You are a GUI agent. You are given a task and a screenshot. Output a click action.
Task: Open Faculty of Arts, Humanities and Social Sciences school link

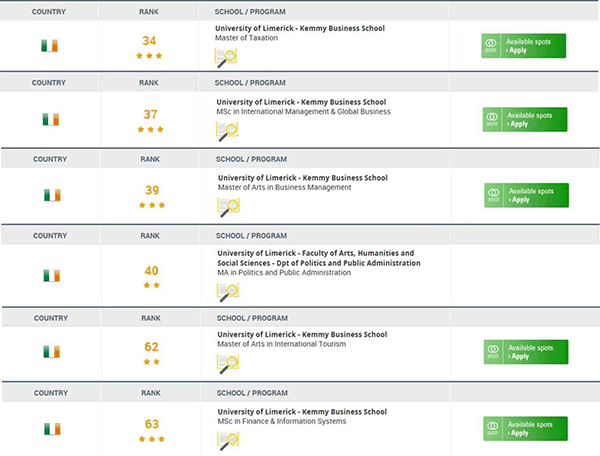tap(319, 258)
